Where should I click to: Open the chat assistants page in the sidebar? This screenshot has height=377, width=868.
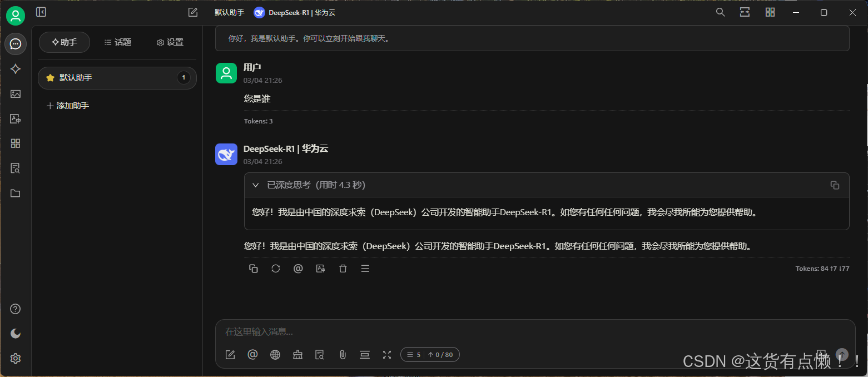16,44
